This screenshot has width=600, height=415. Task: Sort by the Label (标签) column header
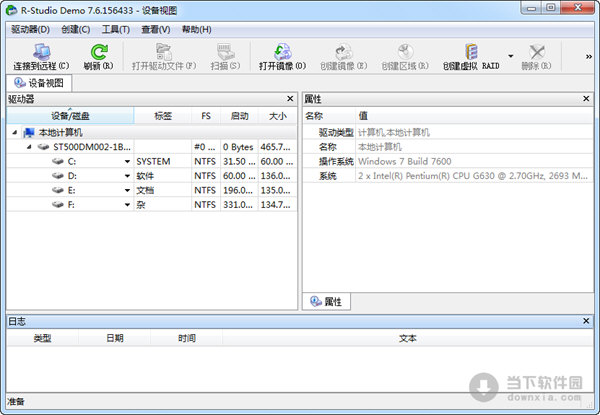click(163, 116)
